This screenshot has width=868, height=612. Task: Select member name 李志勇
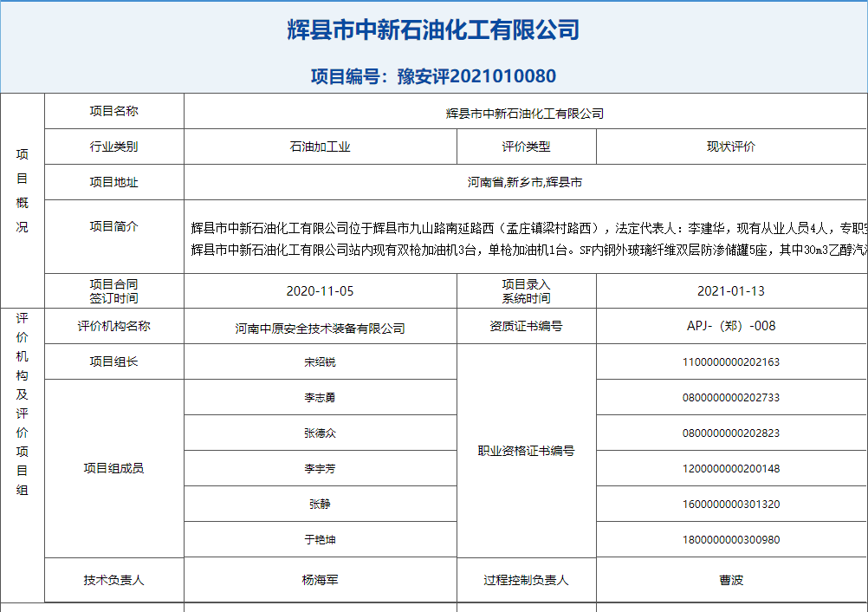tap(320, 398)
